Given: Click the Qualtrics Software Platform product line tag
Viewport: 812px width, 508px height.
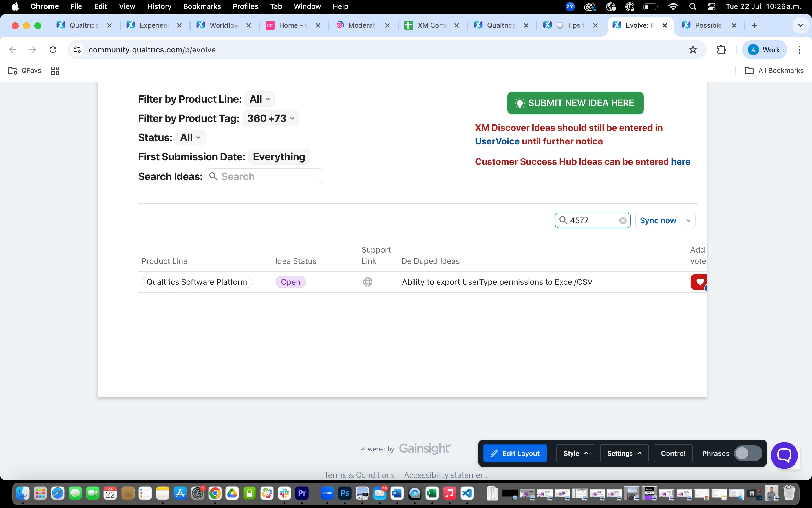Looking at the screenshot, I should pyautogui.click(x=197, y=282).
